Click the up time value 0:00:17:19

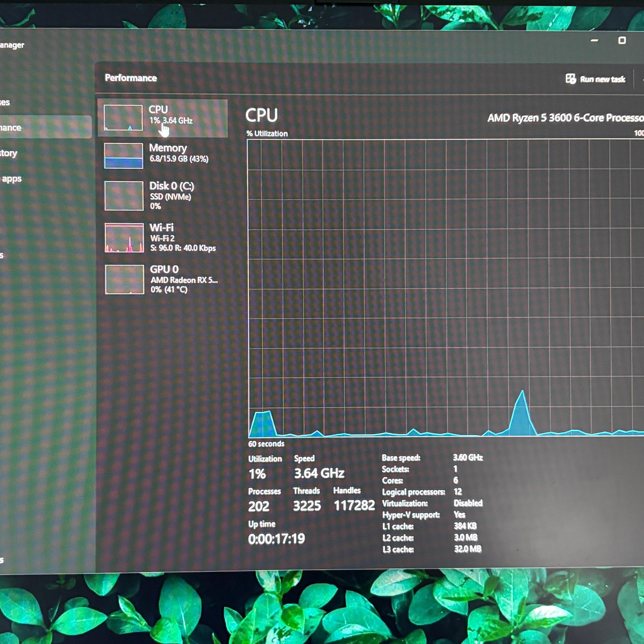click(x=276, y=539)
